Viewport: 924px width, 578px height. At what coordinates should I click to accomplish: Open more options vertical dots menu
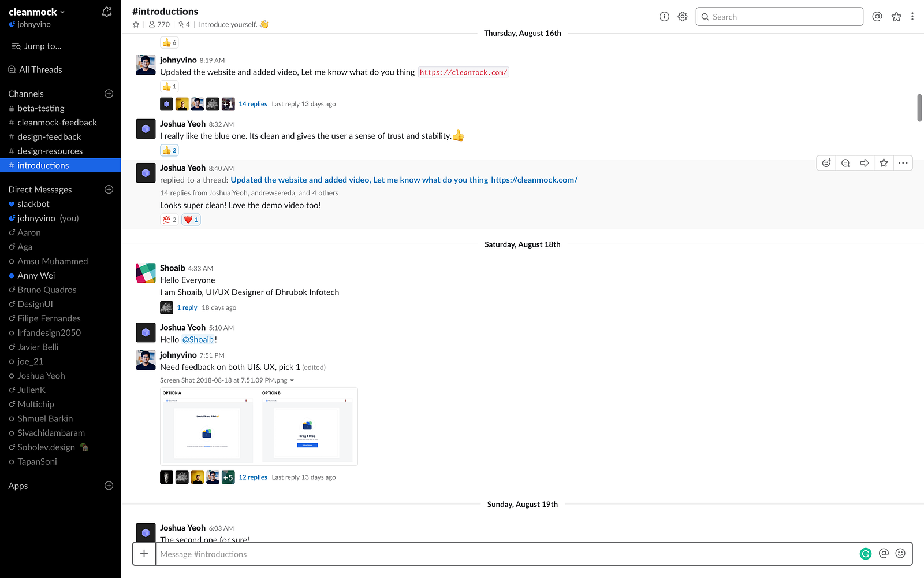coord(912,17)
